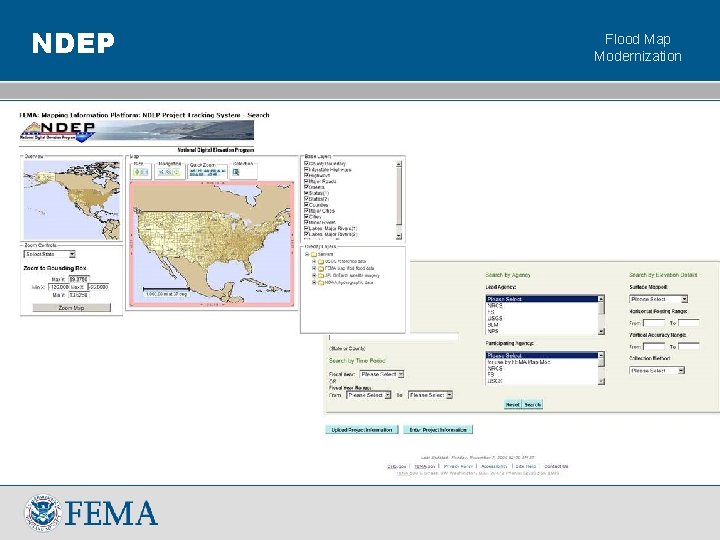
Task: Click Enter Project Information button
Action: point(438,430)
